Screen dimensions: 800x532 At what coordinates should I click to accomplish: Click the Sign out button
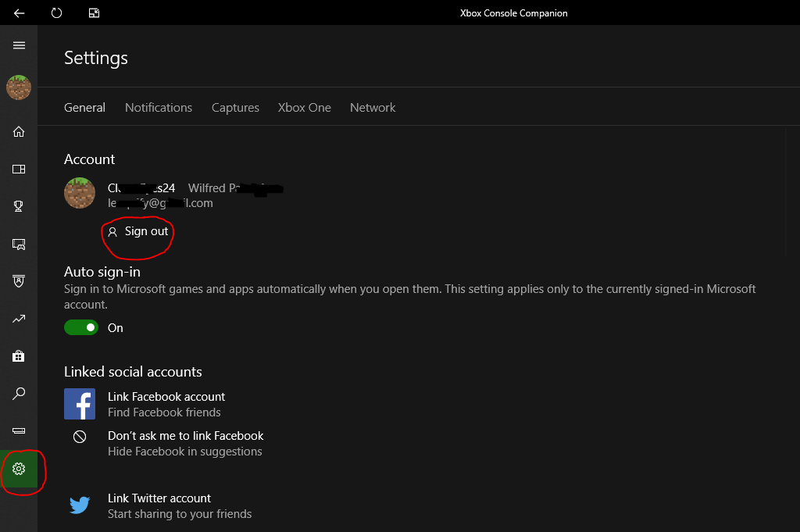[x=137, y=231]
